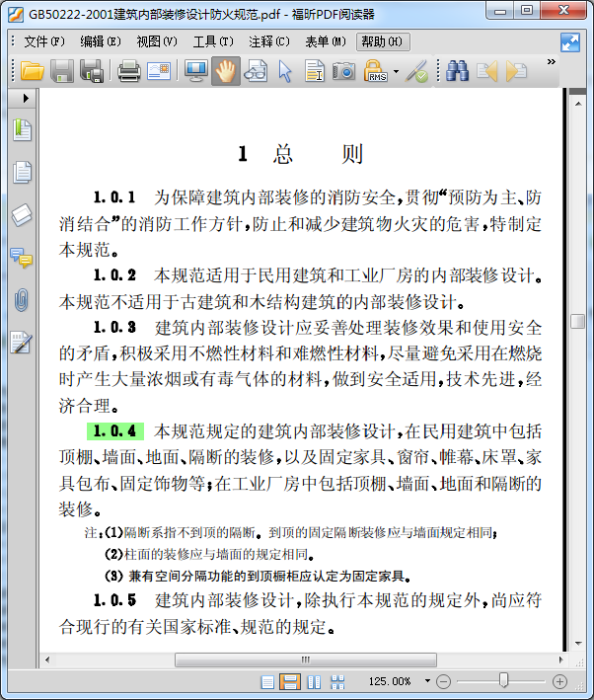Open the 表单(M) menu
Screen dimensions: 594x700
coord(326,42)
